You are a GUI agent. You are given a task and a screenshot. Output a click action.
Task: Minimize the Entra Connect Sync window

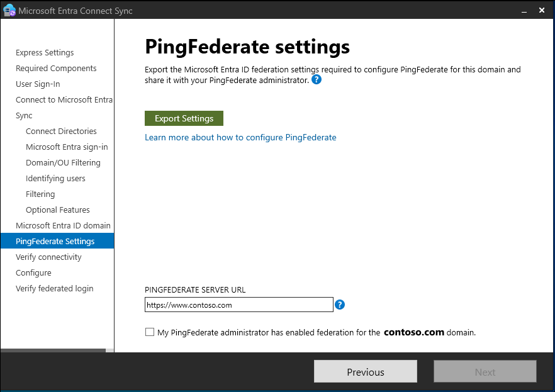tap(524, 11)
